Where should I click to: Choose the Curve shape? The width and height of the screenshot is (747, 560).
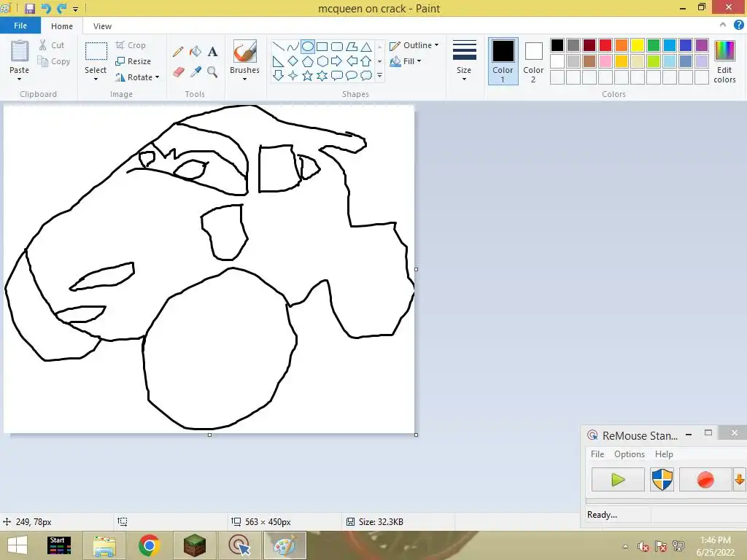293,46
